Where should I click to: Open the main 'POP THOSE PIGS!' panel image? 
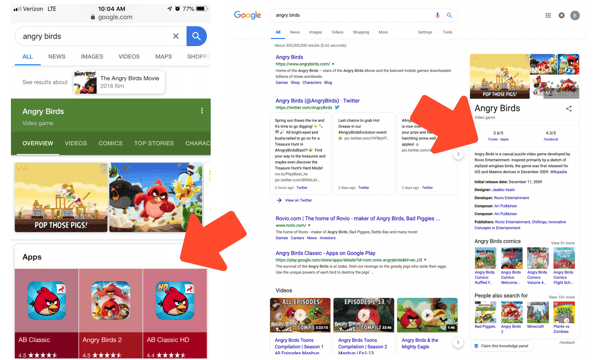pyautogui.click(x=499, y=76)
